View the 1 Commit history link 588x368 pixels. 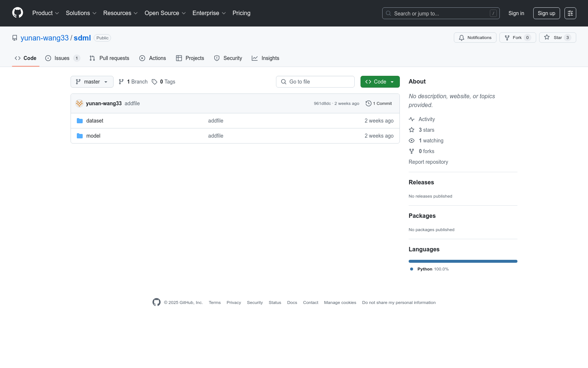(379, 103)
